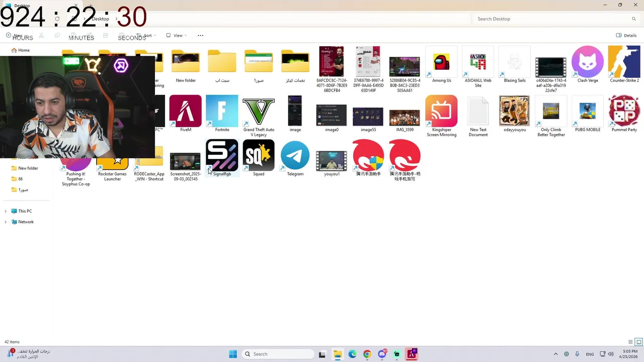Select the 374E6788-9997 image thumbnail
This screenshot has height=362, width=644.
pyautogui.click(x=368, y=61)
